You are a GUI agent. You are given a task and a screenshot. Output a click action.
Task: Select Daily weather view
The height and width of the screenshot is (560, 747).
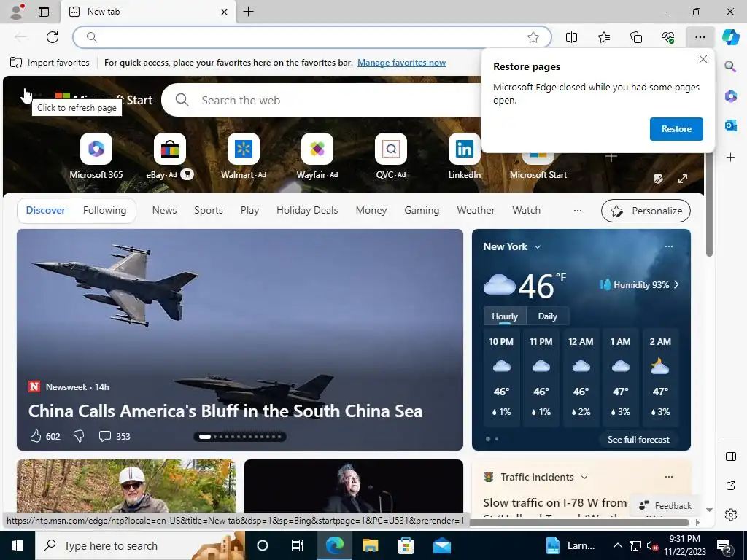pos(547,316)
